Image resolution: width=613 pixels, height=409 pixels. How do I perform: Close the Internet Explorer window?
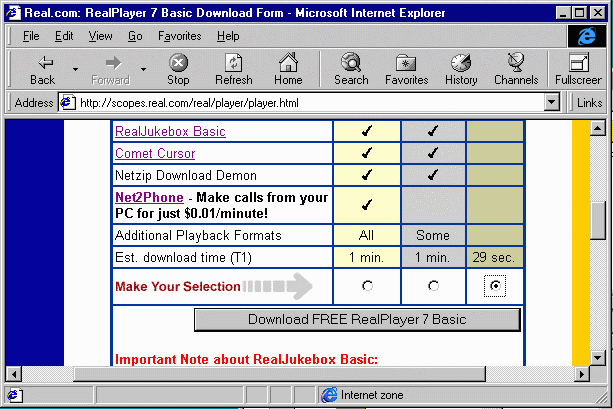[x=598, y=13]
